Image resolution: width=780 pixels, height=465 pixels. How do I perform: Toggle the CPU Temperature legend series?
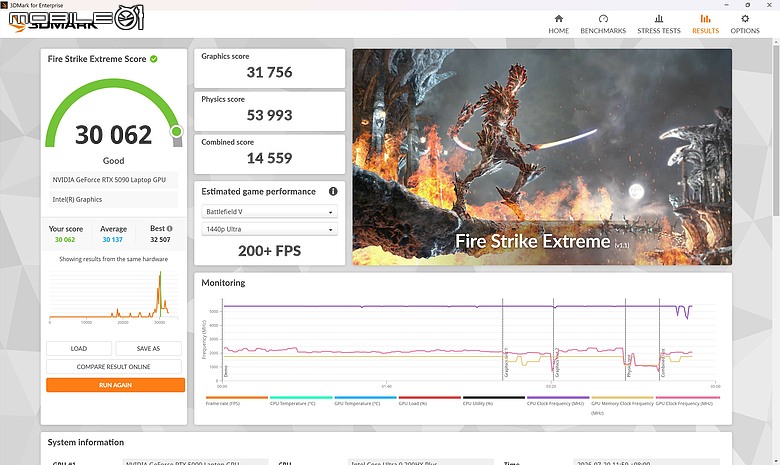click(300, 400)
